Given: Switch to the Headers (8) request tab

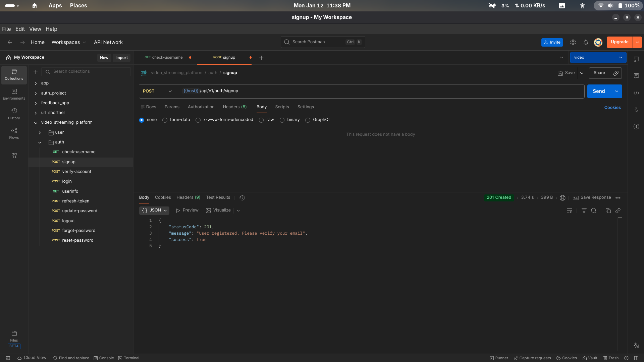Looking at the screenshot, I should click(234, 107).
